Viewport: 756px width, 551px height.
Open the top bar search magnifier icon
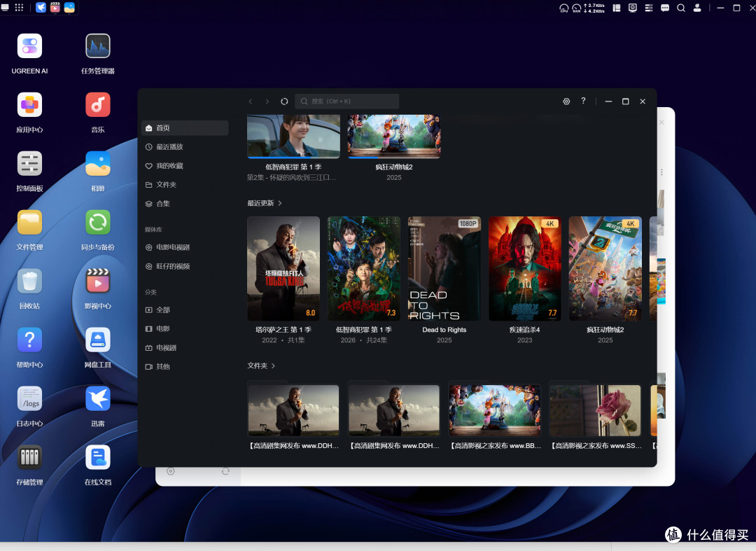click(x=681, y=8)
